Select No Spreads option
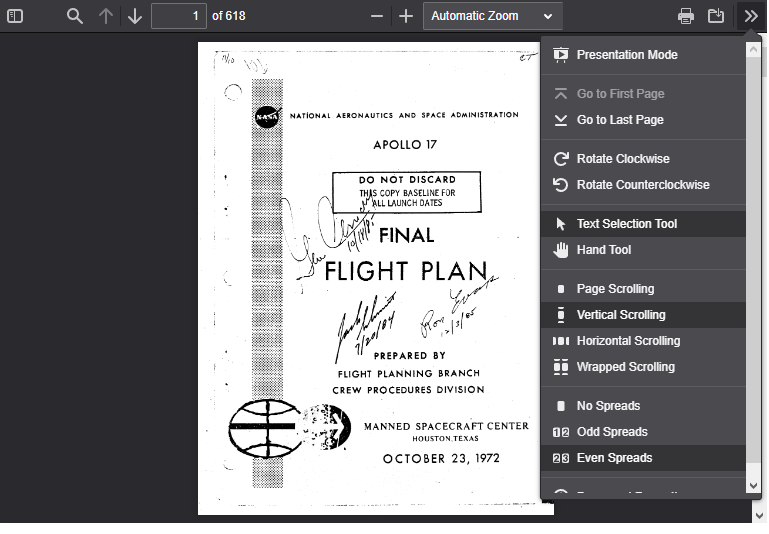 (x=643, y=407)
